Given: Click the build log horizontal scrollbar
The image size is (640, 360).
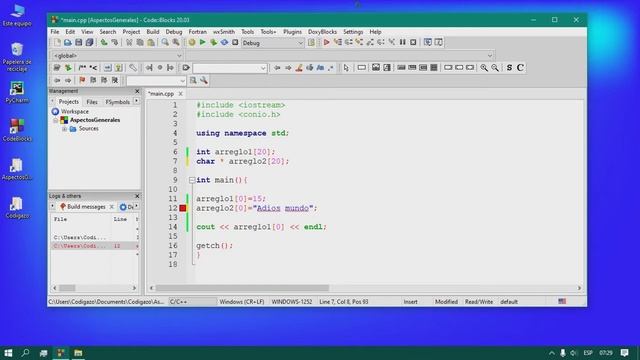Looking at the screenshot, I should pos(95,288).
